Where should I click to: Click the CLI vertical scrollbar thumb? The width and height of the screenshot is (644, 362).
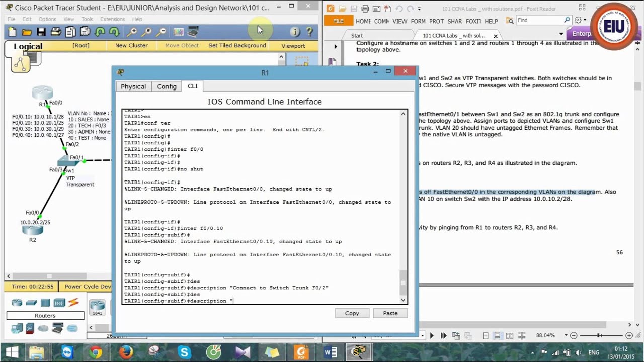point(403,283)
